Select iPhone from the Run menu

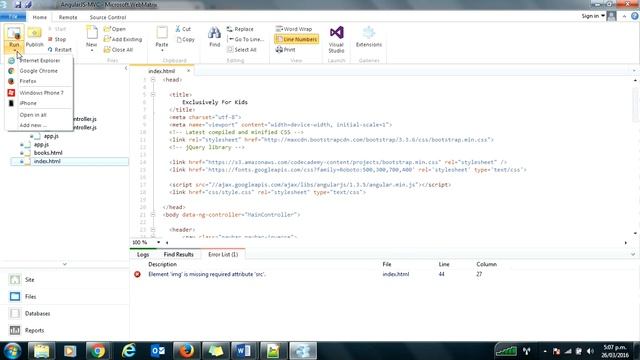(28, 103)
